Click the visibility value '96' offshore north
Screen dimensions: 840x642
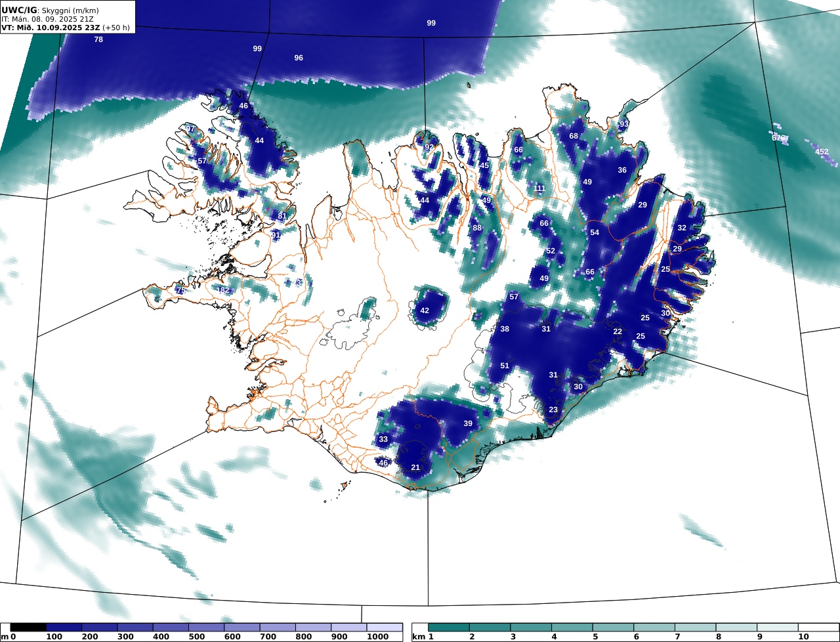(x=299, y=58)
